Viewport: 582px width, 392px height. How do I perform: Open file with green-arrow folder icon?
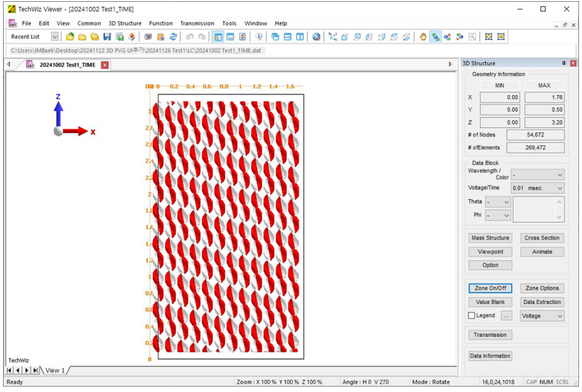tap(70, 37)
